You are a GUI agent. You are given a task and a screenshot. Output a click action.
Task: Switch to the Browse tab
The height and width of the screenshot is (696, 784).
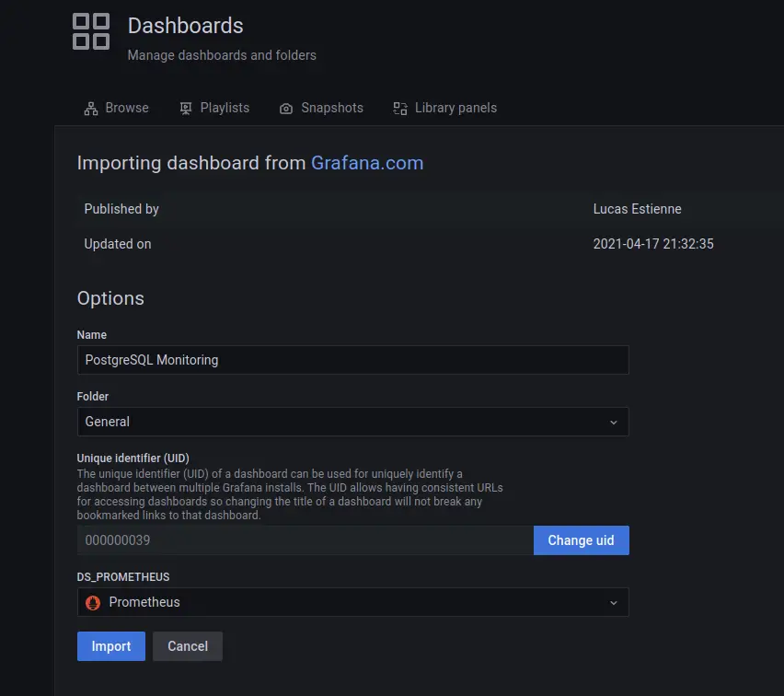pos(126,108)
